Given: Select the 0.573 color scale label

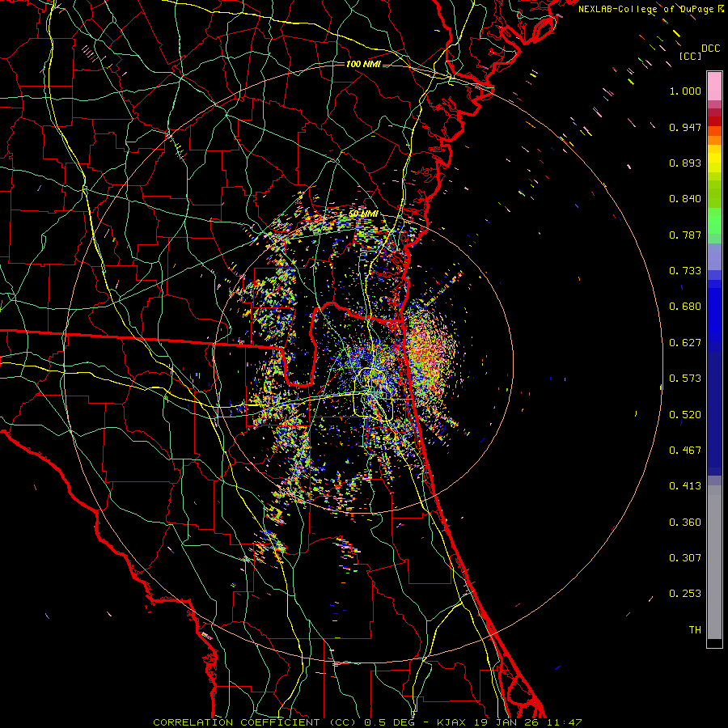Looking at the screenshot, I should 685,379.
